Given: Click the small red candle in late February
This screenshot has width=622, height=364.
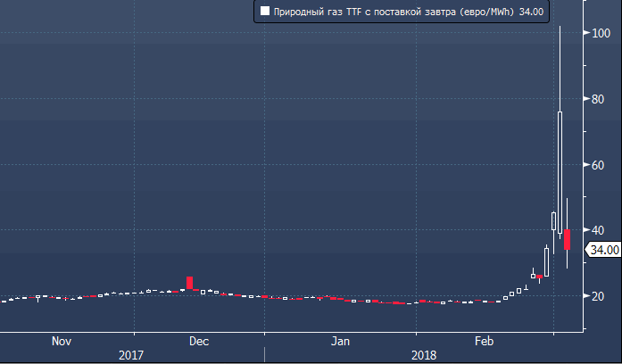Looking at the screenshot, I should pos(539,277).
